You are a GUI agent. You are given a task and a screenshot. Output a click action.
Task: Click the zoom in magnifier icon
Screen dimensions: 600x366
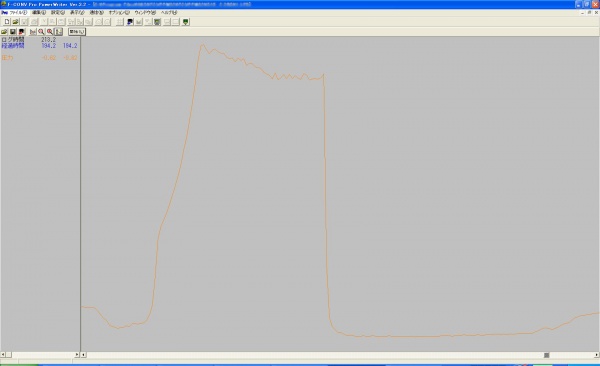(x=41, y=32)
